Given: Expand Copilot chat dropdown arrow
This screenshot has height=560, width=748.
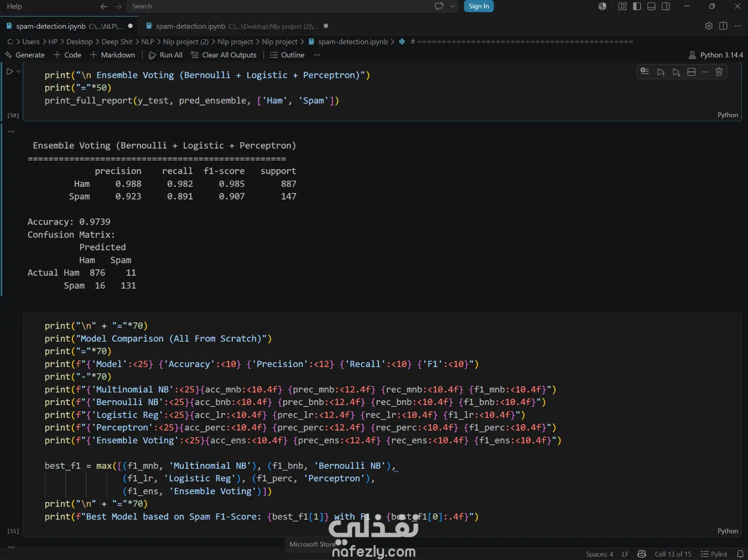Looking at the screenshot, I should coord(453,6).
